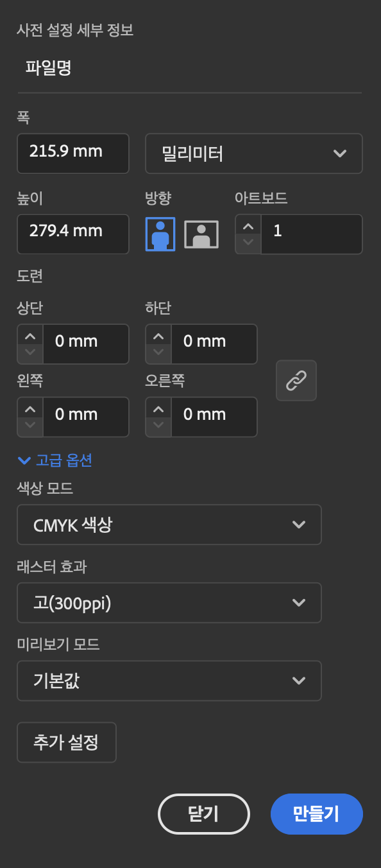The width and height of the screenshot is (381, 868).
Task: Click the 방향 label
Action: tap(158, 198)
